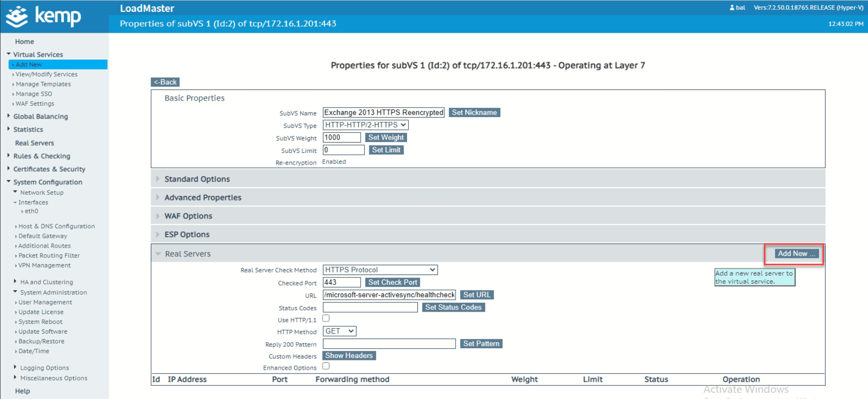
Task: Open the Backup/Restore link
Action: pos(41,341)
